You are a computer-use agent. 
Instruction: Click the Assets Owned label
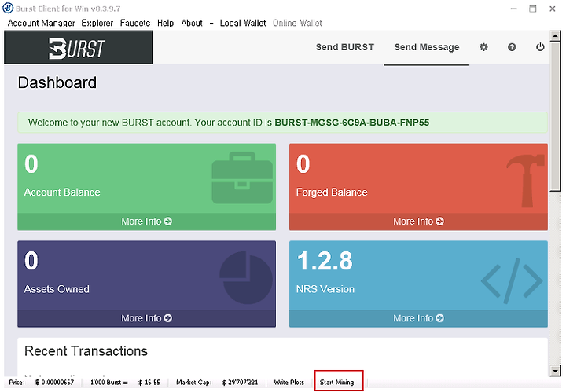coord(57,289)
